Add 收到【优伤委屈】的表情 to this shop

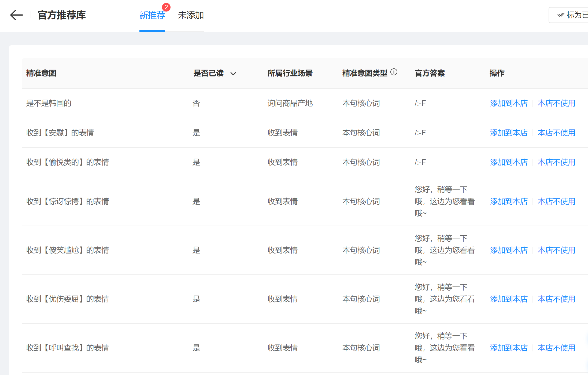[509, 299]
